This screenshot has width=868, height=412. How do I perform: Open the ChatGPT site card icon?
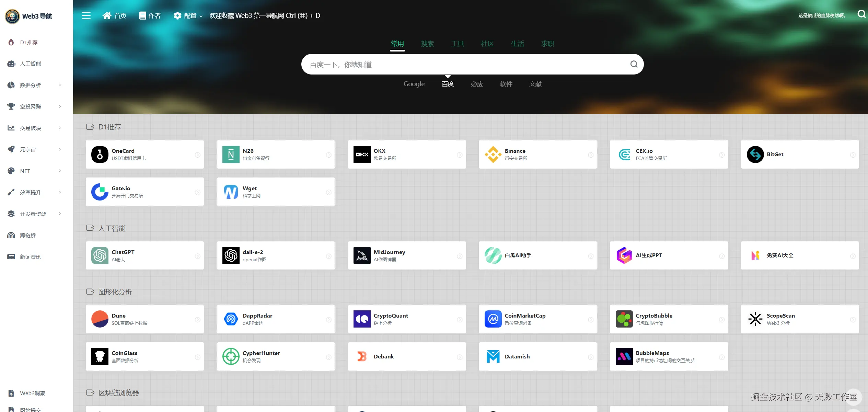point(100,255)
